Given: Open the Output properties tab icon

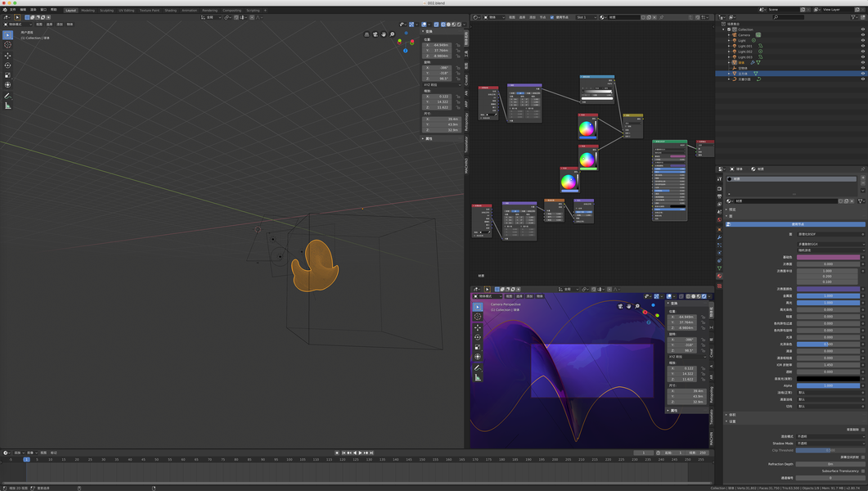Looking at the screenshot, I should [719, 196].
